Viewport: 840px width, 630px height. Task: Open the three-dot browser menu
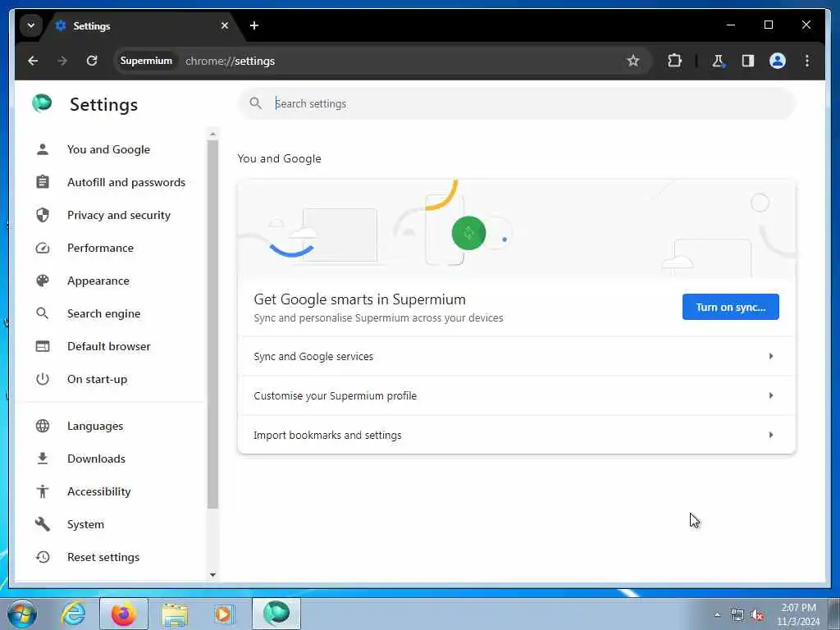[807, 61]
